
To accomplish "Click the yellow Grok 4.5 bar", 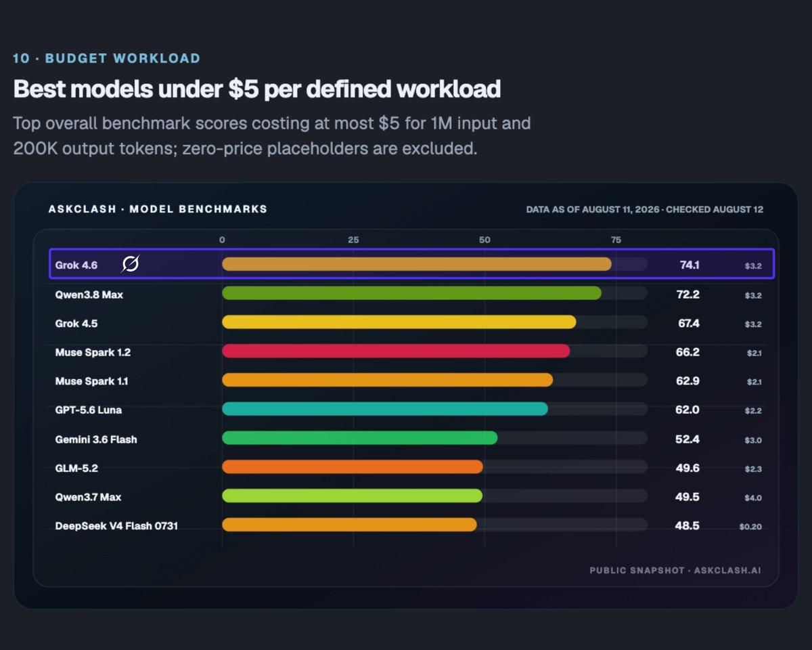I will [x=399, y=322].
